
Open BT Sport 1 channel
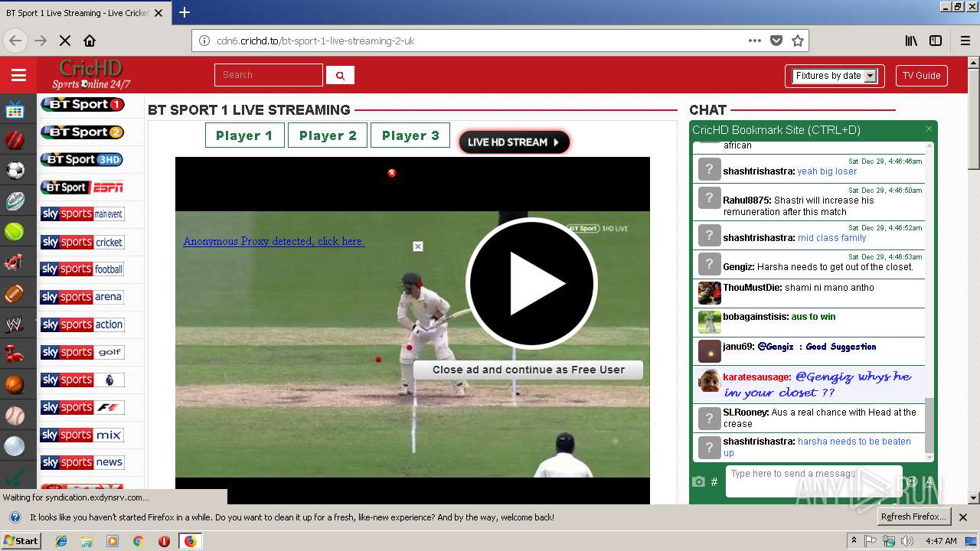pyautogui.click(x=82, y=105)
